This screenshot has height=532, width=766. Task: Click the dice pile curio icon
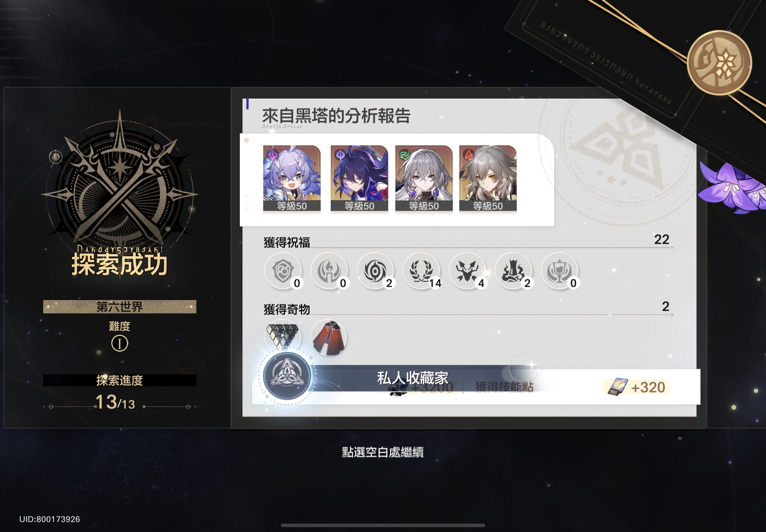tap(283, 337)
